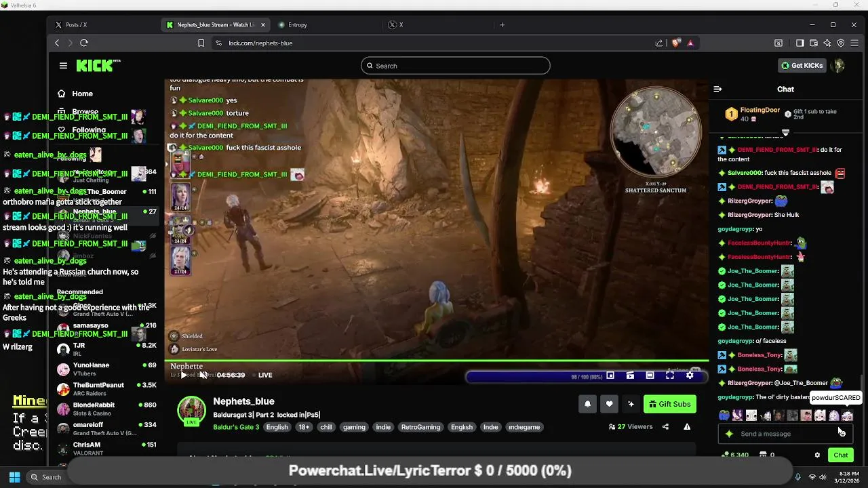Click the sparkle subscribe icon button
Screen dimensions: 868x488
point(631,404)
